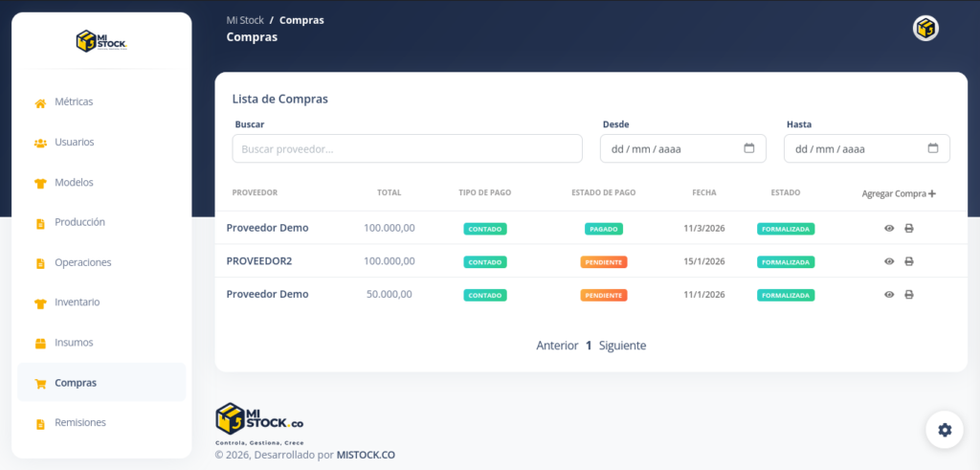Click print icon for the 50.000,00 purchase

pos(908,295)
